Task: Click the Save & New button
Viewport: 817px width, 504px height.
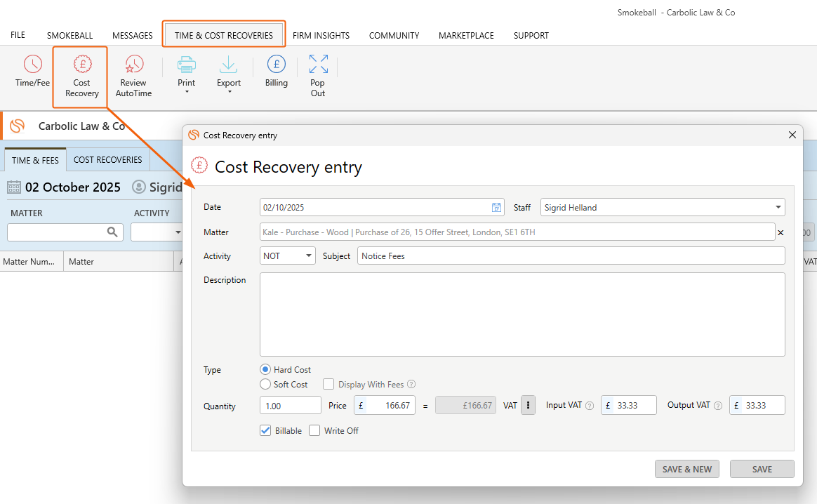Action: pos(686,469)
